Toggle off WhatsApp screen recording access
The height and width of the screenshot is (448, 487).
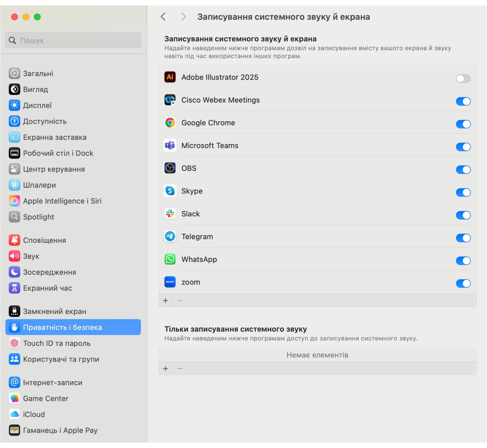[463, 260]
